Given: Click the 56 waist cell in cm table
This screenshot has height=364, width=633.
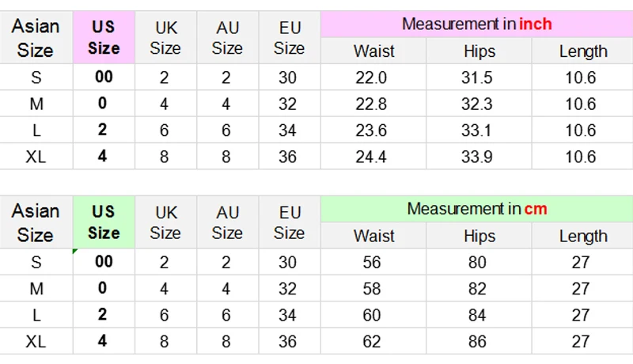Looking at the screenshot, I should pos(371,263).
